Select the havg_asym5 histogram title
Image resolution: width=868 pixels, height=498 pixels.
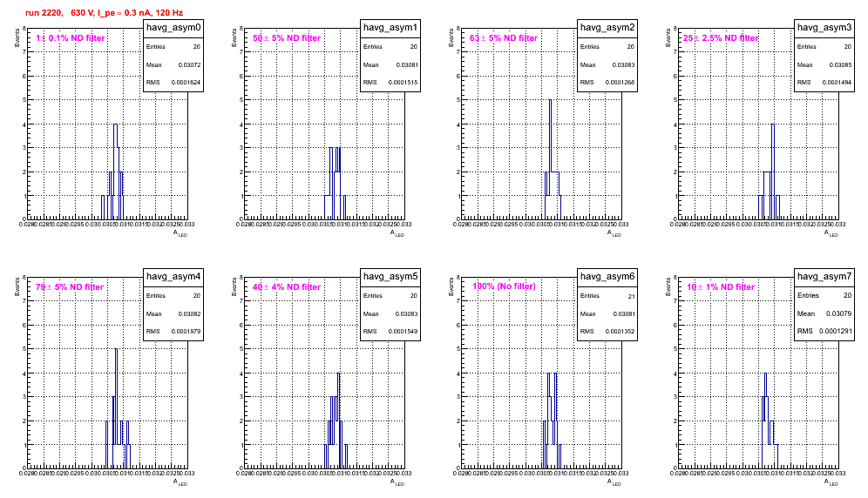390,276
